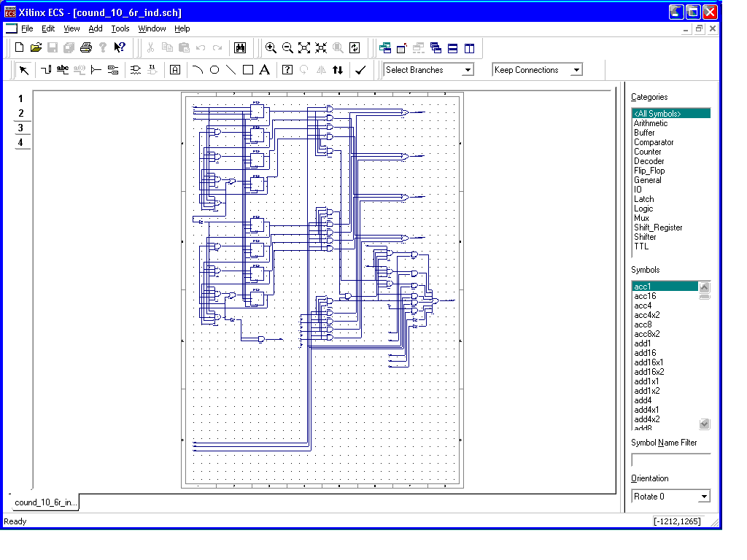Open Find with the binoculars icon

(240, 47)
